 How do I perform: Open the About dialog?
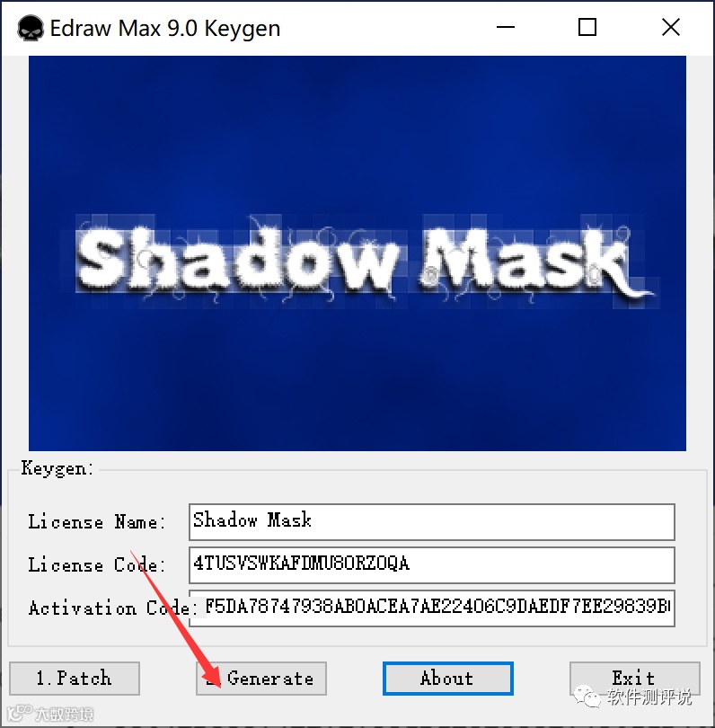(447, 679)
